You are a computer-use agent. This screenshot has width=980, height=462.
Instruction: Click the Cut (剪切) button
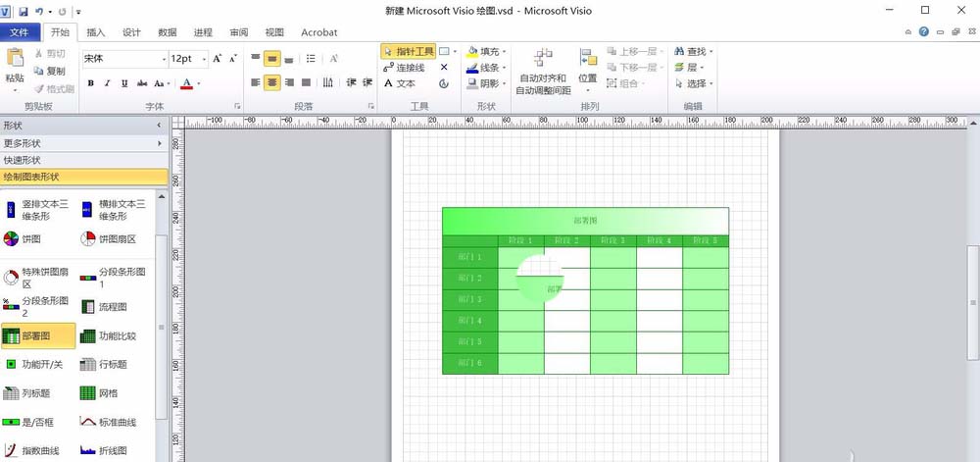pyautogui.click(x=49, y=54)
